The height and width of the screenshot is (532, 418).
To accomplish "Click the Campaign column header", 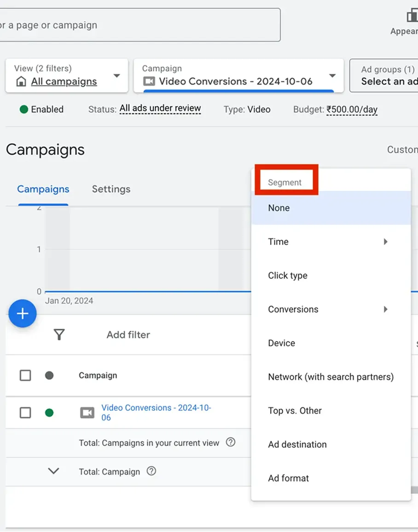I will 98,375.
